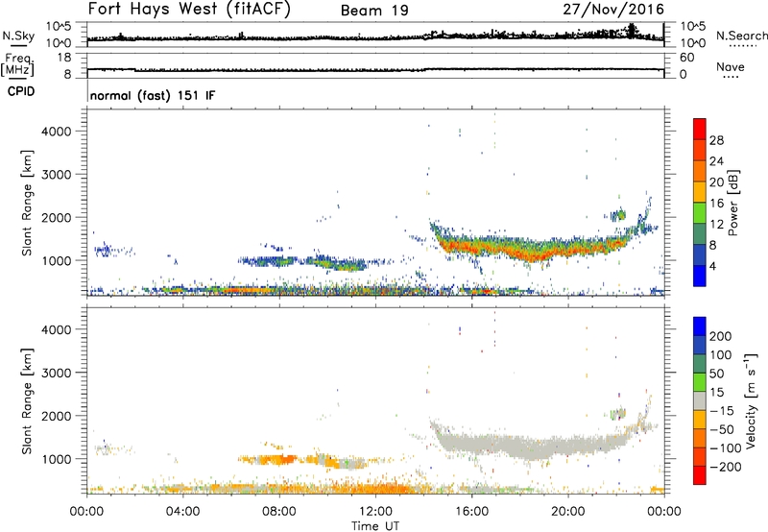Click the 'Fort Hays West (fitACF)' title

189,10
